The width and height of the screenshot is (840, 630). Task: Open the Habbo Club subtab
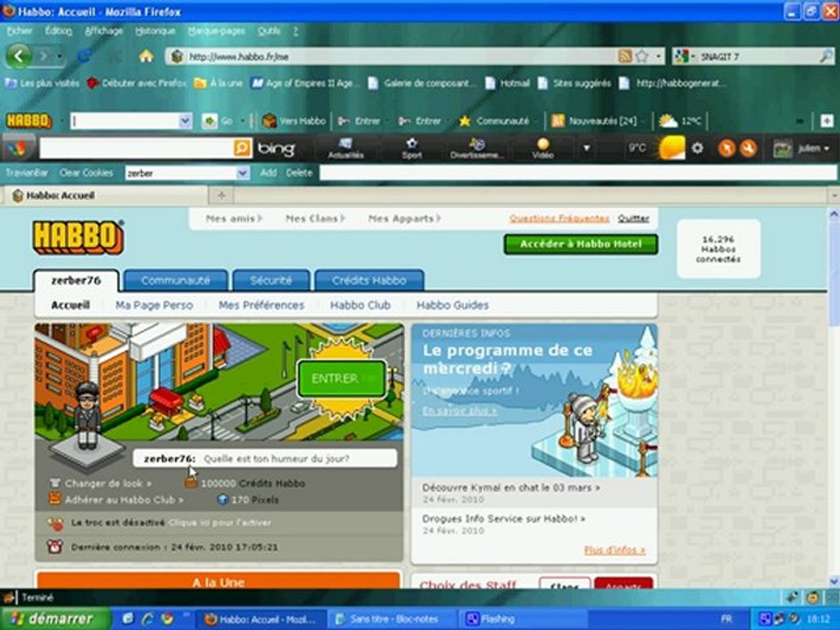point(360,305)
